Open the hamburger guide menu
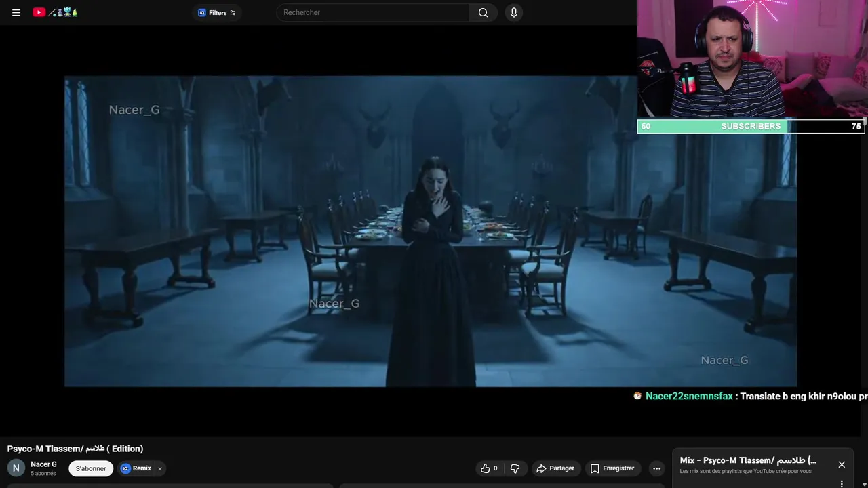The height and width of the screenshot is (488, 868). point(16,12)
